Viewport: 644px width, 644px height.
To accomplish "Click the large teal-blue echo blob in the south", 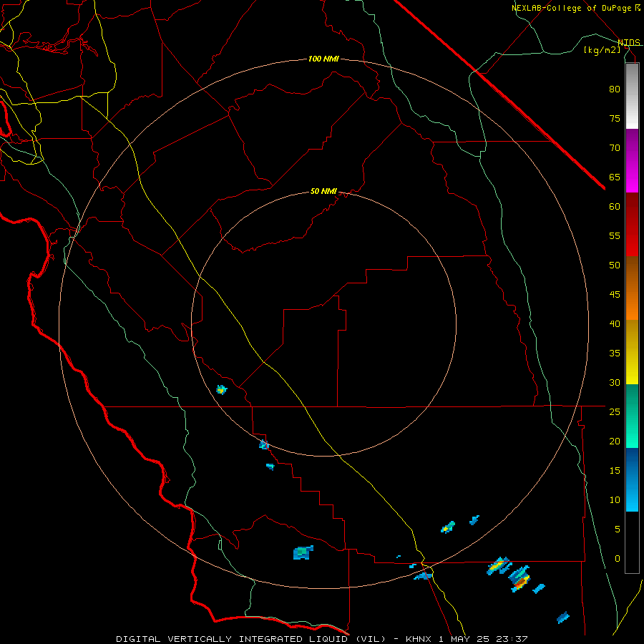I will 303,552.
